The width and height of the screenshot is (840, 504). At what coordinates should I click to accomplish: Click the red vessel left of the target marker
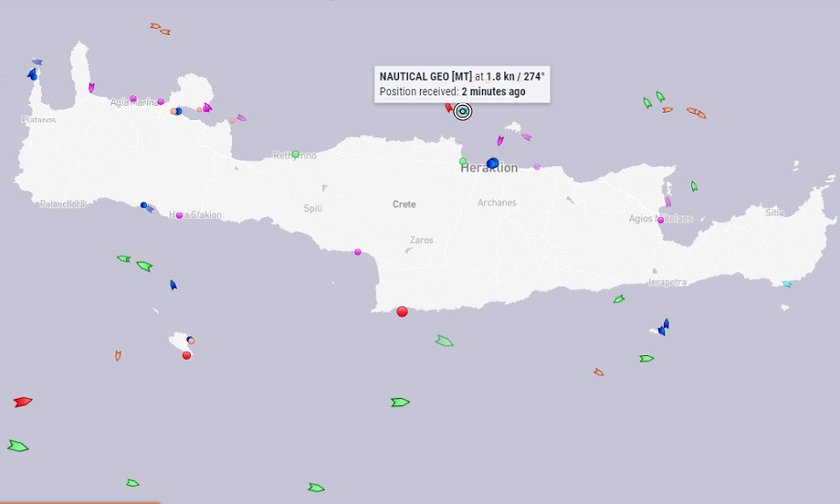click(x=449, y=108)
